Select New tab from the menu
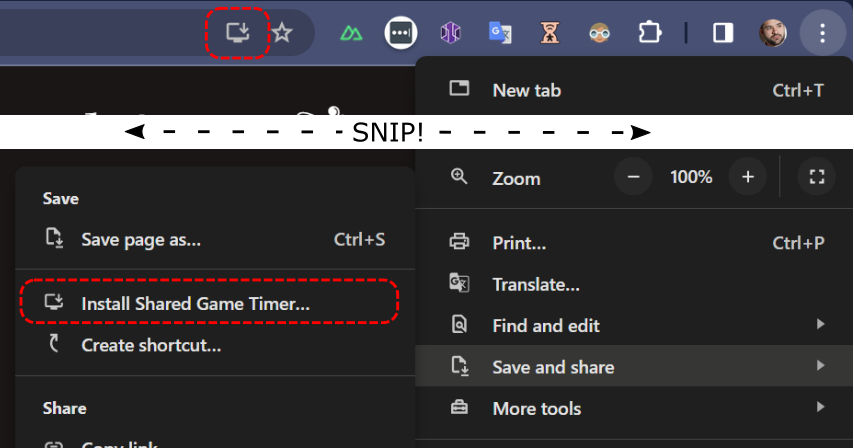The width and height of the screenshot is (854, 448). 527,90
